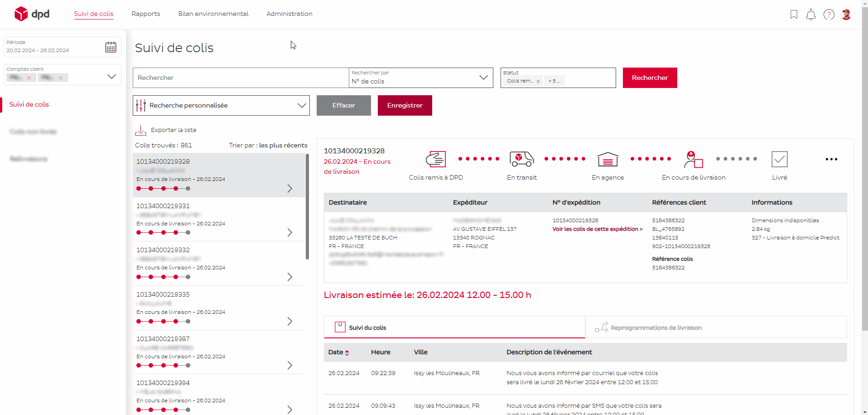Screen dimensions: 868x415
Task: Open the Rechercher par dropdown
Action: tap(483, 78)
